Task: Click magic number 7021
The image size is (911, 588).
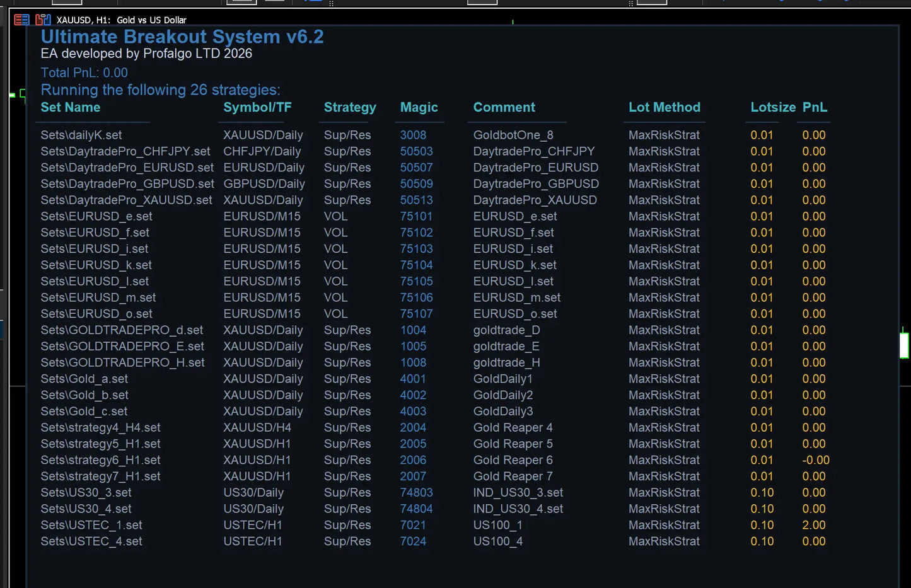Action: [413, 525]
